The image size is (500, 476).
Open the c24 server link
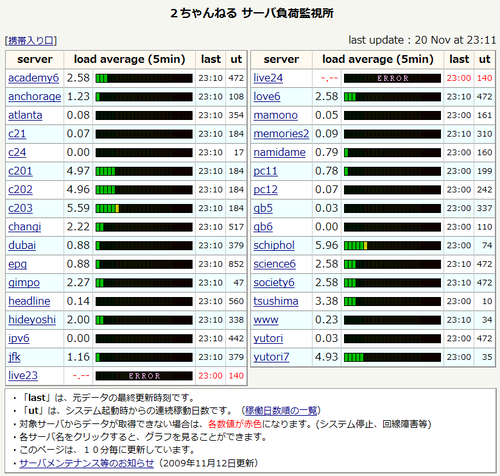pyautogui.click(x=17, y=153)
